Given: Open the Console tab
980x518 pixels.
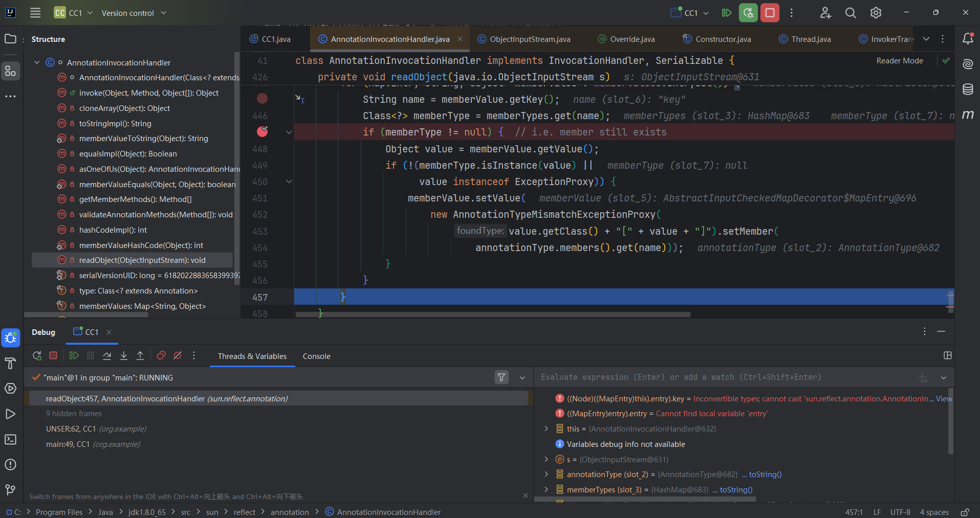Looking at the screenshot, I should (x=316, y=356).
